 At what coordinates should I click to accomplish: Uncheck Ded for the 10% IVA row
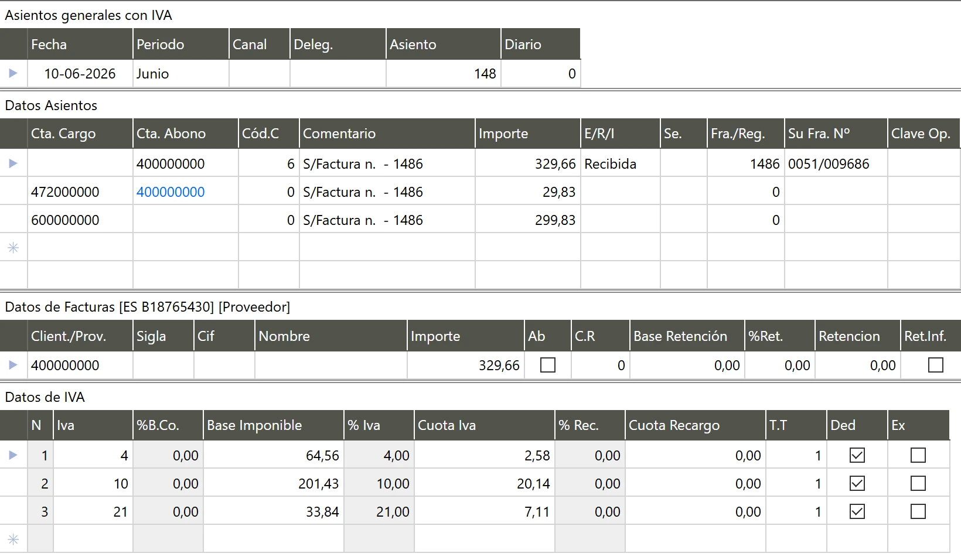857,483
